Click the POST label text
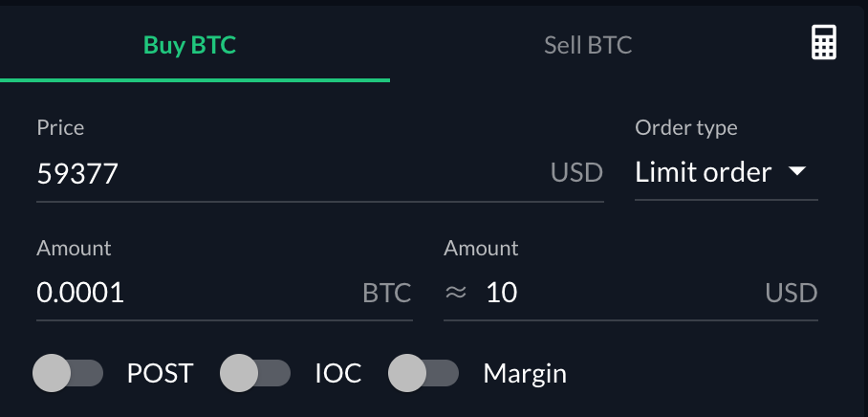The width and height of the screenshot is (868, 417). 160,373
